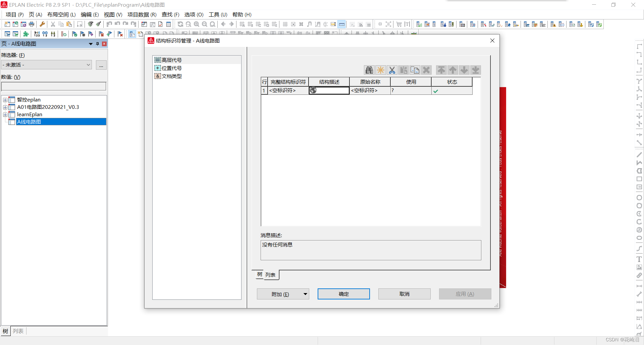Click the 原始名称 cell <空标识符>
The width and height of the screenshot is (644, 345).
(370, 90)
